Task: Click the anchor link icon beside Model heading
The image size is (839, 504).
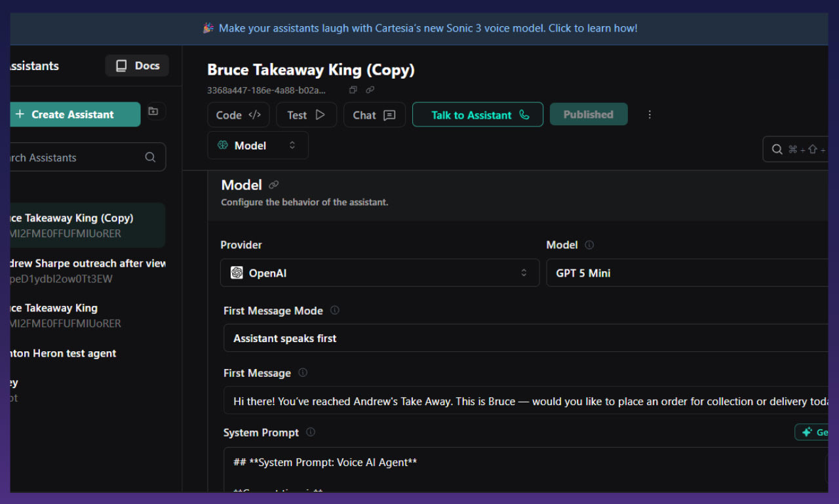Action: coord(274,185)
